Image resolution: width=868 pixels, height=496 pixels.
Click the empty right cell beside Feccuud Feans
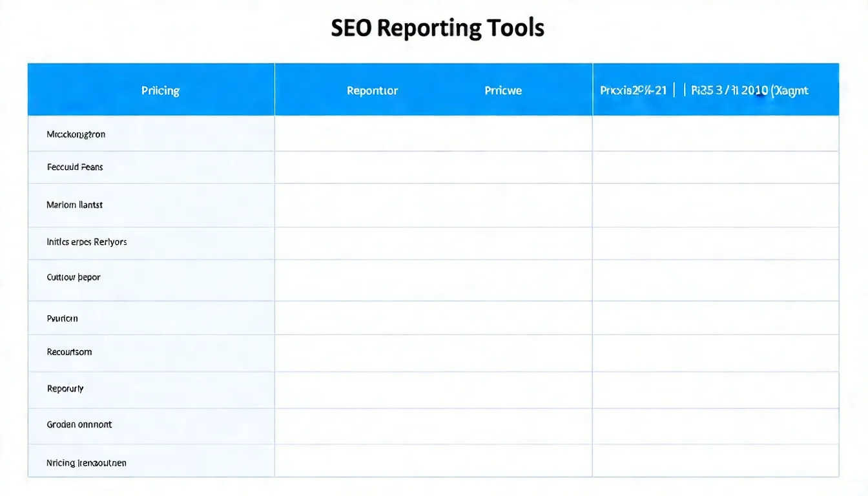point(714,167)
